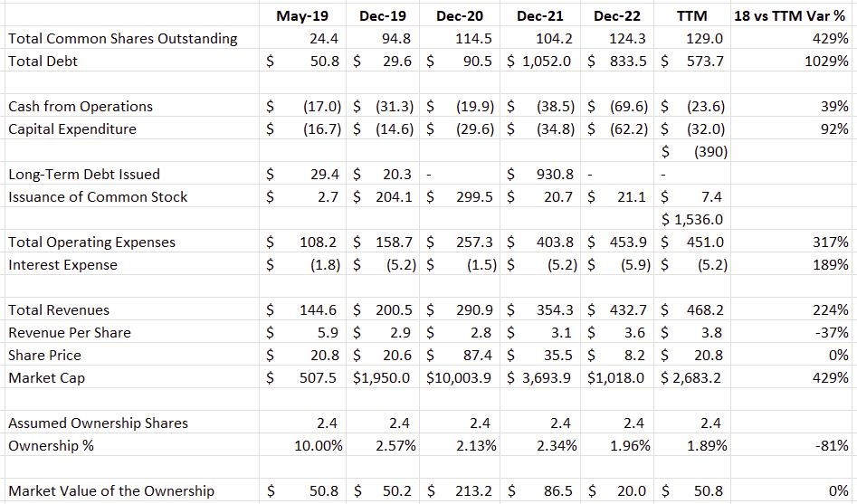Select the Revenue Per Share variance -37%
The image size is (857, 504).
(x=833, y=333)
